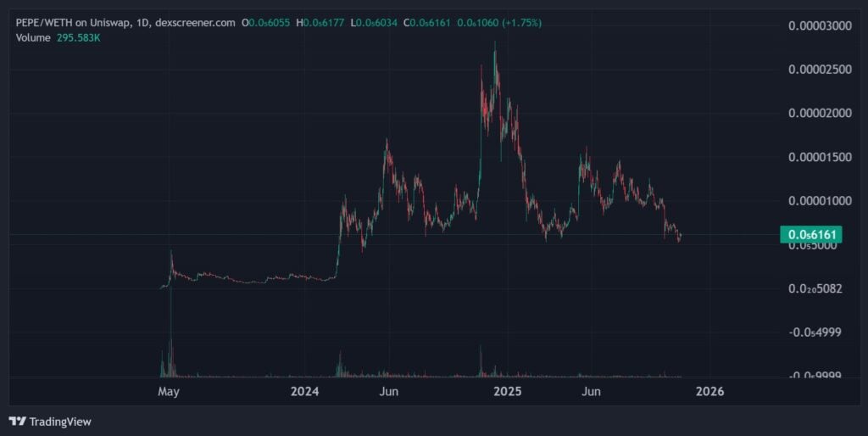Select the 2024 label on time axis
This screenshot has width=868, height=436.
304,391
